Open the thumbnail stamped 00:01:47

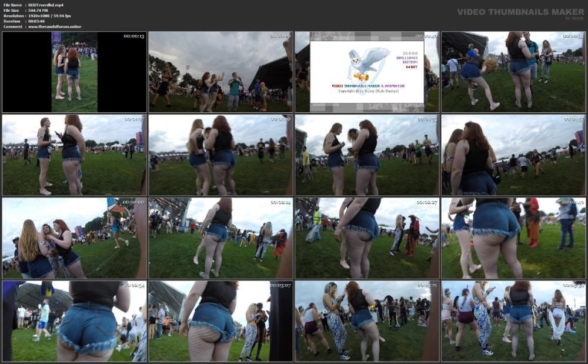pyautogui.click(x=513, y=155)
